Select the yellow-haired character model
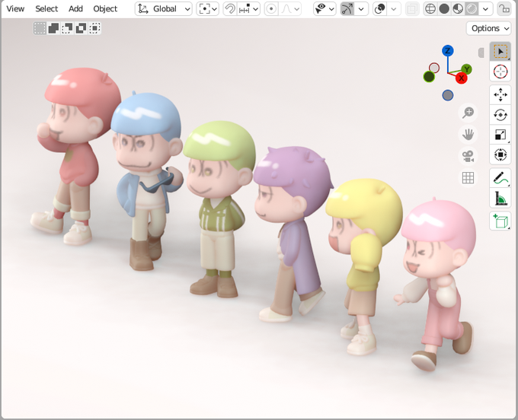Screen dimensions: 518x420 coord(363,264)
